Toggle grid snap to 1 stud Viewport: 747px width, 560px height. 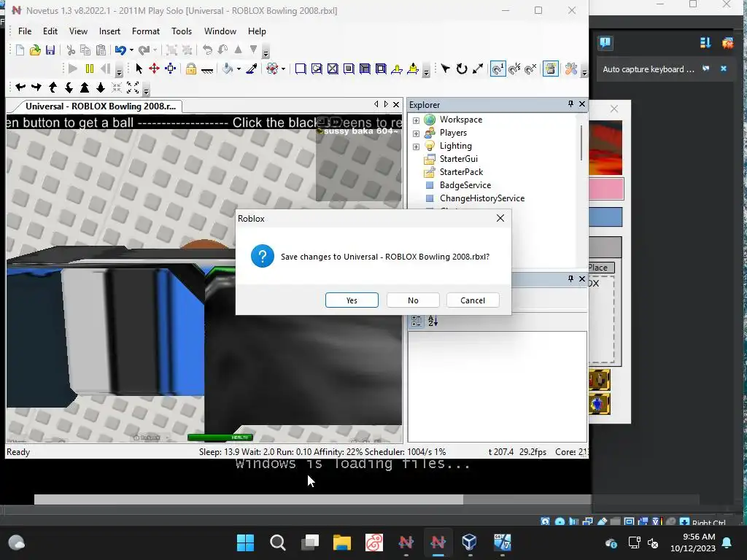coord(498,69)
